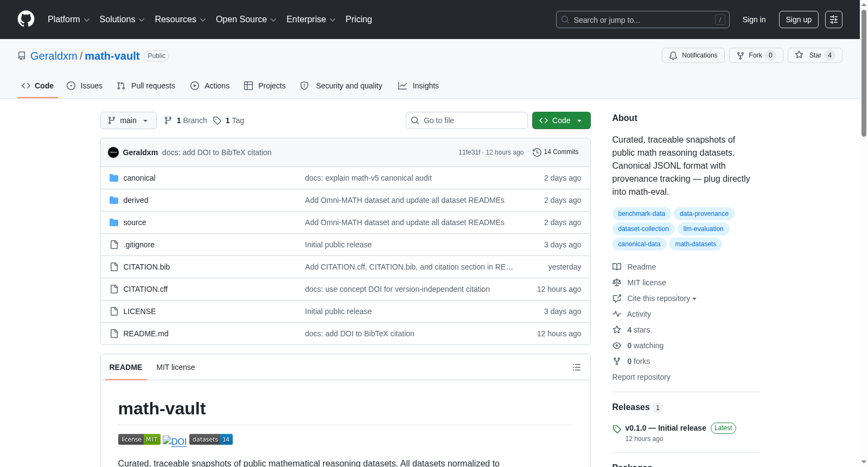Open the benchmark-data topic tag
Image resolution: width=868 pixels, height=467 pixels.
[x=642, y=214]
